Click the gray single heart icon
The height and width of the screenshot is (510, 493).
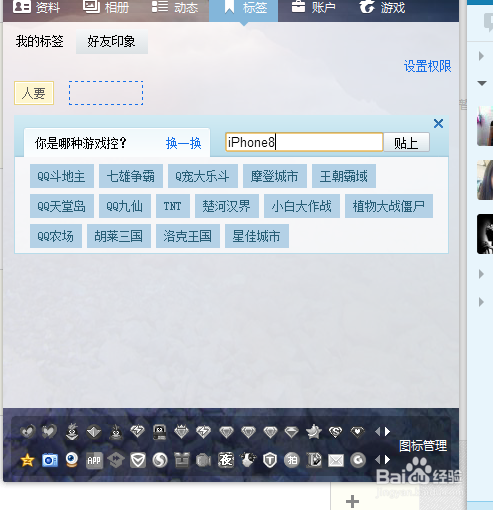(x=28, y=432)
